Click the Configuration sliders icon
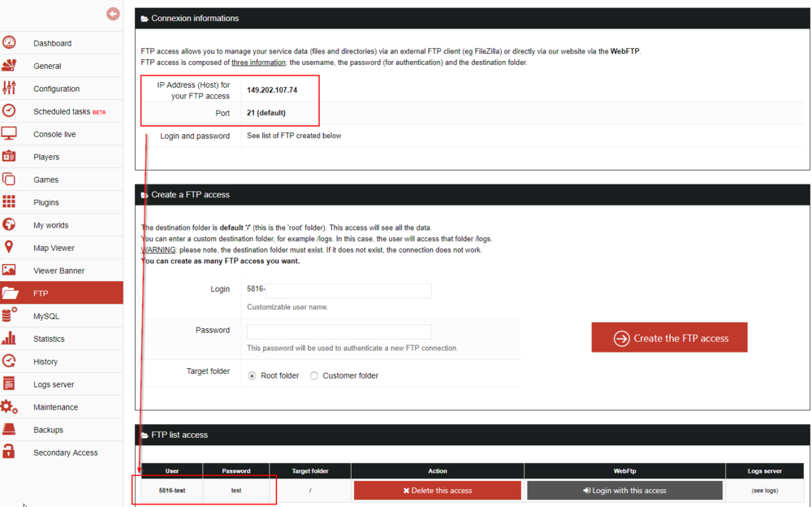The width and height of the screenshot is (812, 507). tap(9, 89)
